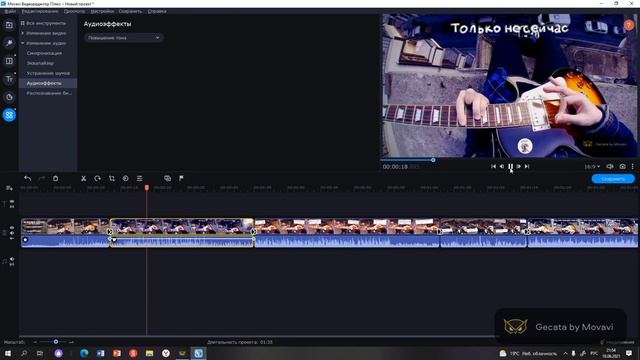Open the file import tab in sidebar

point(9,25)
